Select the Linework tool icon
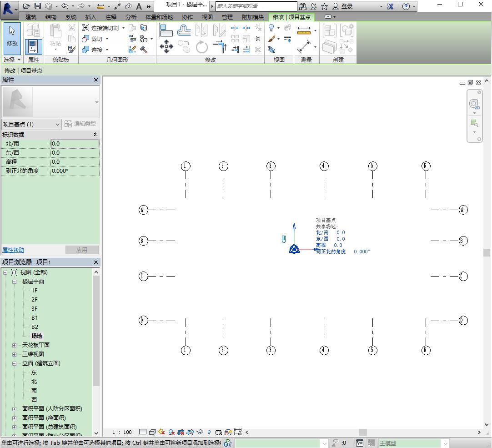492x448 pixels. pyautogui.click(x=287, y=39)
